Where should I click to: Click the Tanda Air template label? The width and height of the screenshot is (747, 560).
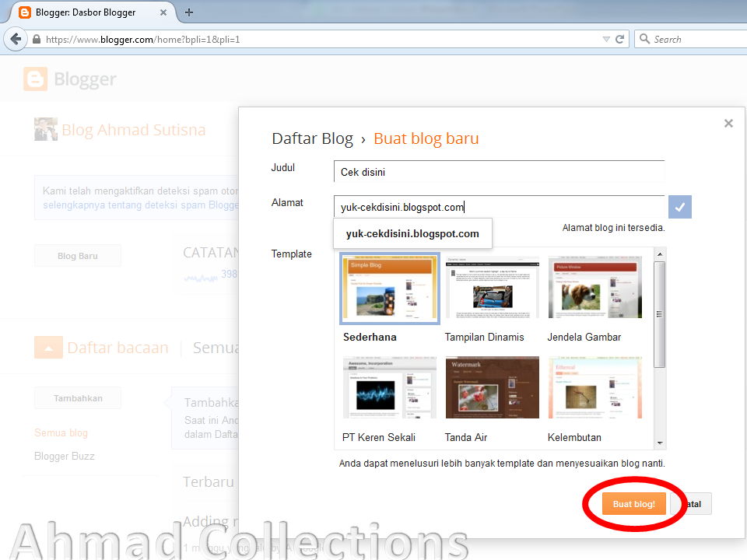tap(466, 437)
